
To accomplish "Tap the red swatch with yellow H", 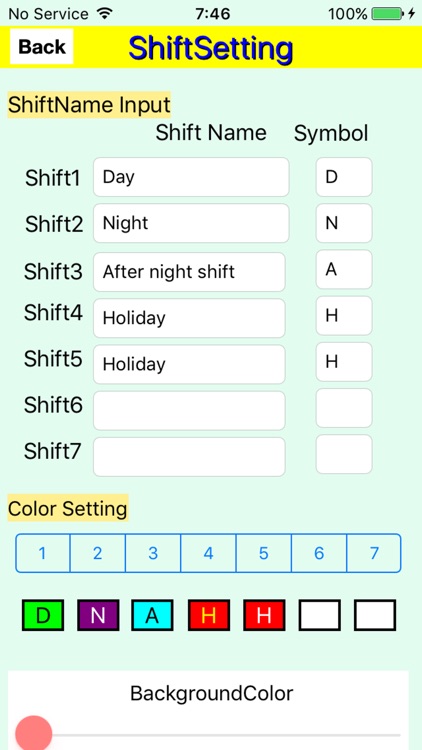I will tap(209, 615).
